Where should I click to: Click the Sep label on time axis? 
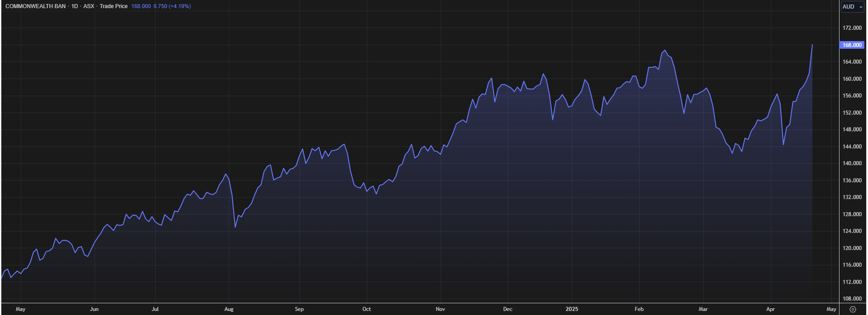pos(299,309)
